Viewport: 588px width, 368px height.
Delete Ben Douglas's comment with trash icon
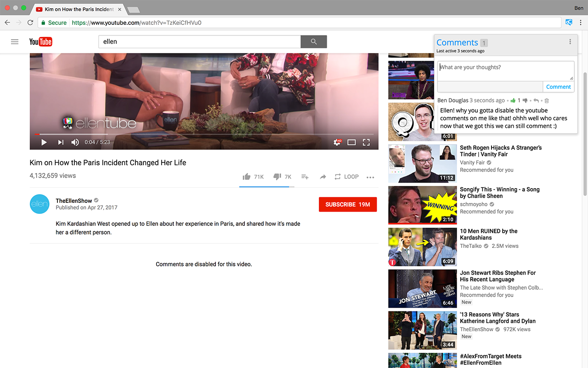tap(547, 101)
